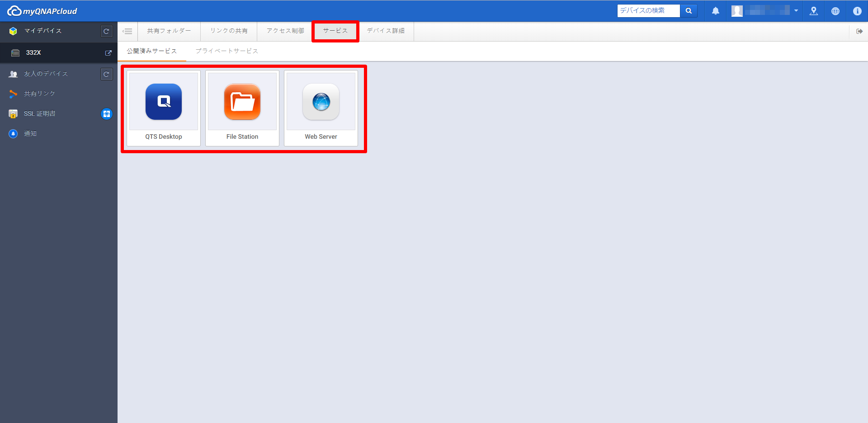Image resolution: width=868 pixels, height=423 pixels.
Task: Select the Private Services sub-tab
Action: click(227, 51)
